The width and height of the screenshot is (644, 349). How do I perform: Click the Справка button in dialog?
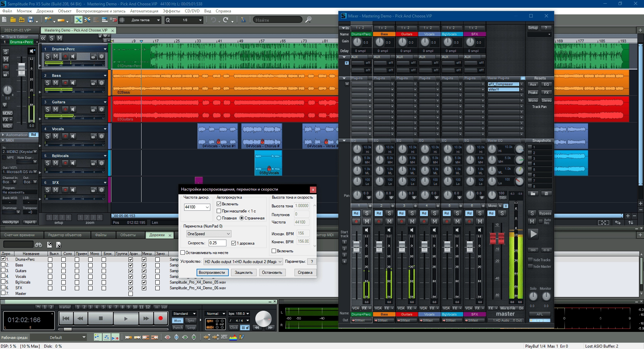(305, 272)
